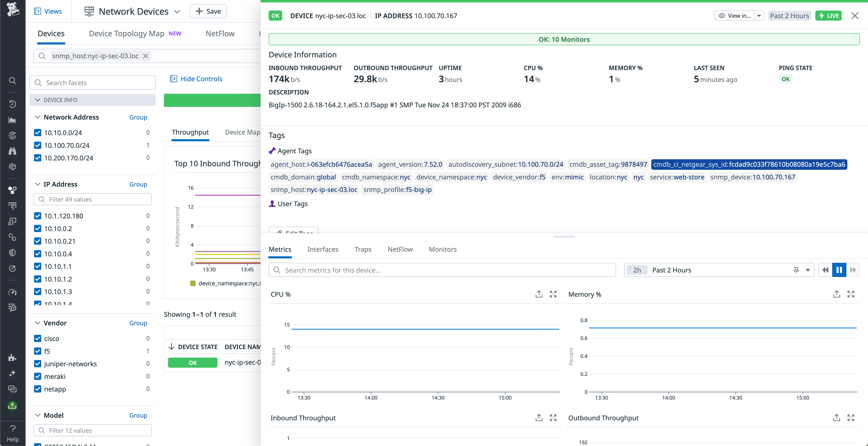Select the Metrics chart icon in left sidebar

point(12,120)
